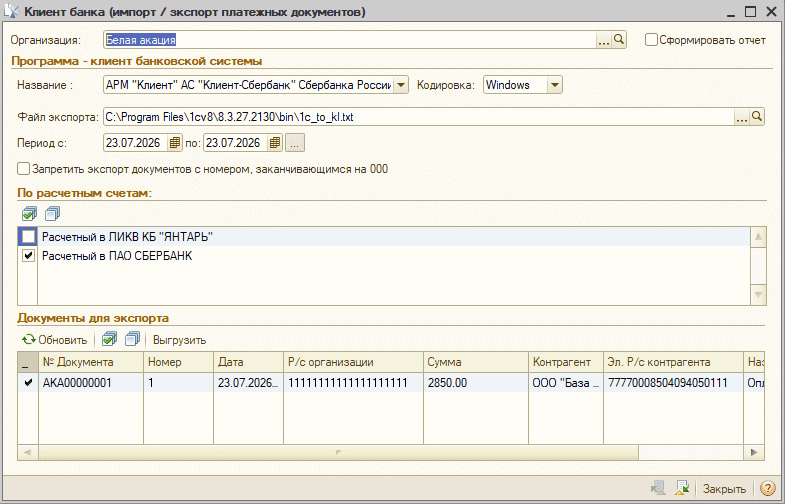Select date cell 23.07.2026 in table
Image resolution: width=785 pixels, height=504 pixels.
pyautogui.click(x=248, y=383)
